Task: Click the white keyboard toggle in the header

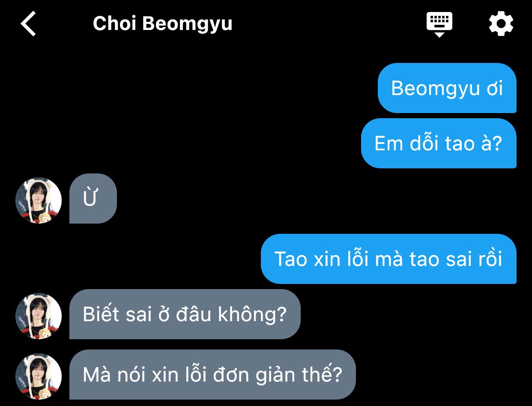Action: coord(439,24)
